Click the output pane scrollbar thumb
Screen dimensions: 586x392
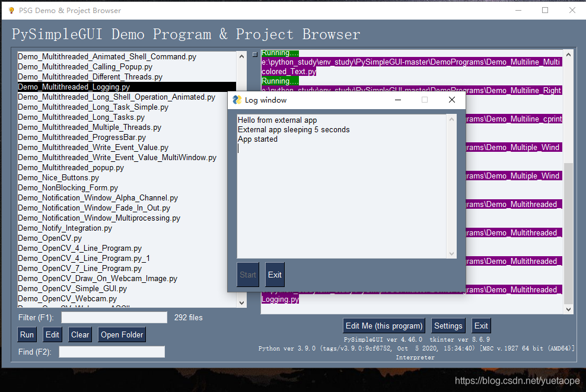click(568, 234)
